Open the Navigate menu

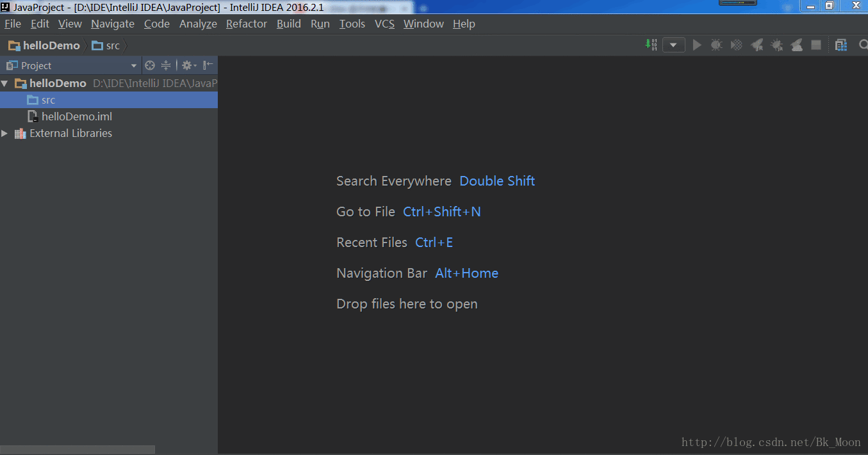pyautogui.click(x=113, y=24)
